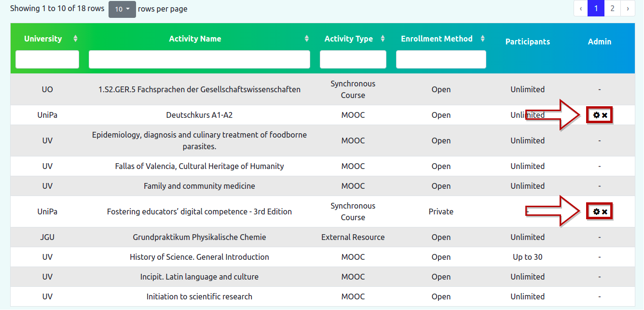644x310 pixels.
Task: Select Initiation to scientific research activity
Action: pos(199,296)
